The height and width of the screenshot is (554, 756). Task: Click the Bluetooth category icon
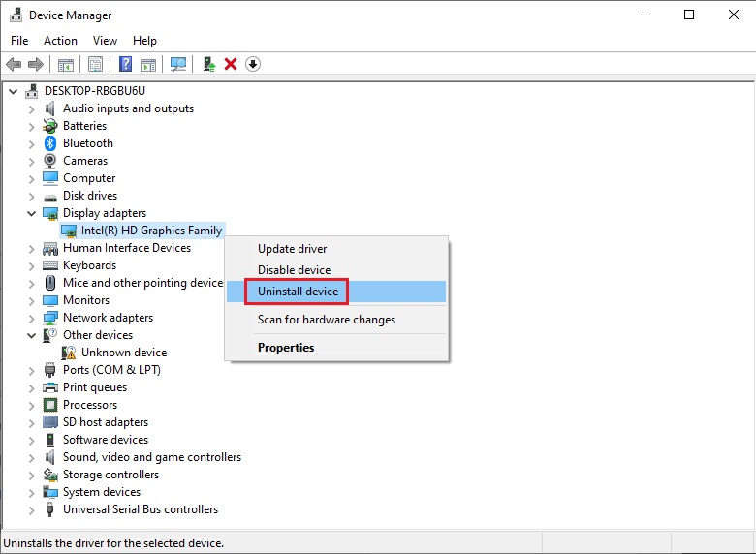click(x=50, y=143)
